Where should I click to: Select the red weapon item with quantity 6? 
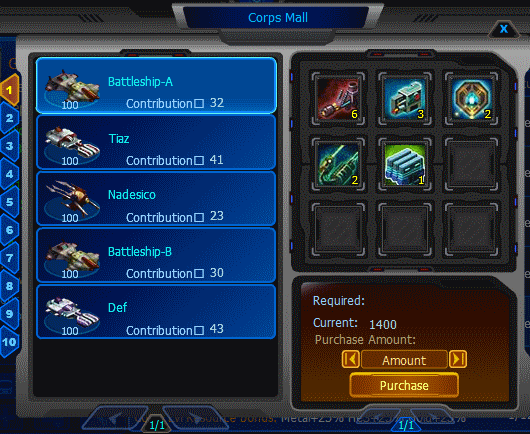(x=338, y=98)
